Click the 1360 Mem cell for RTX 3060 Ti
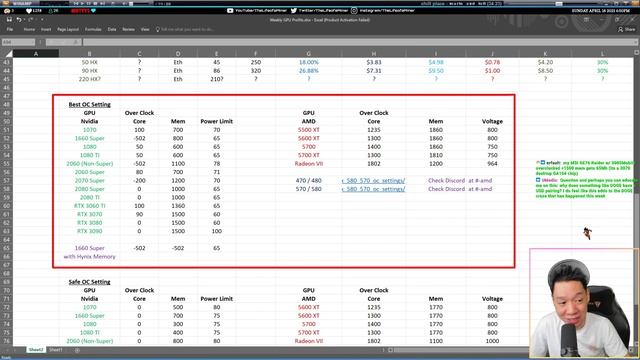 click(x=178, y=206)
